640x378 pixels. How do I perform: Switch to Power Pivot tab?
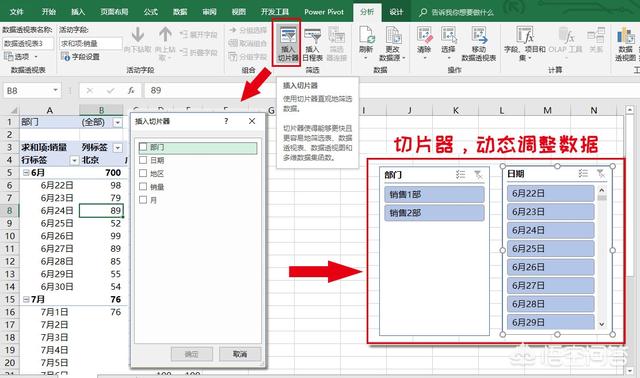click(324, 12)
